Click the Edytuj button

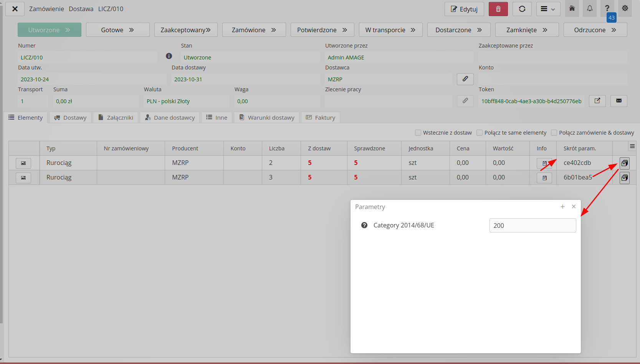coord(464,9)
